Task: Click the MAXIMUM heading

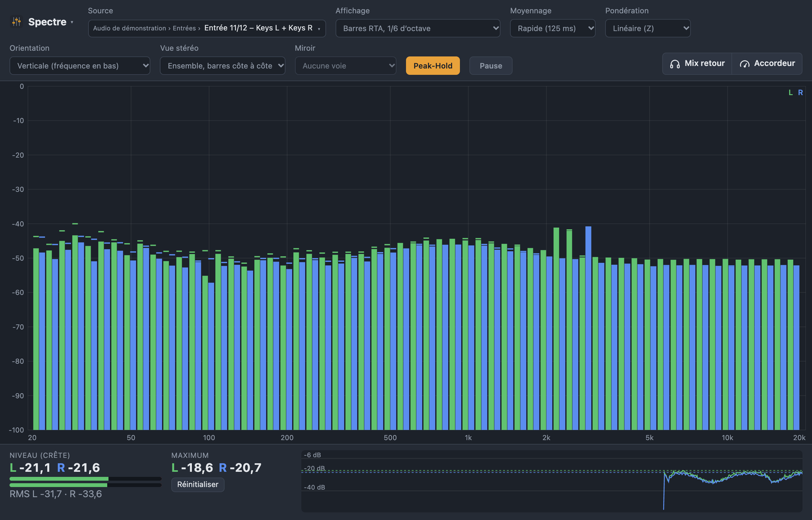Action: tap(190, 456)
